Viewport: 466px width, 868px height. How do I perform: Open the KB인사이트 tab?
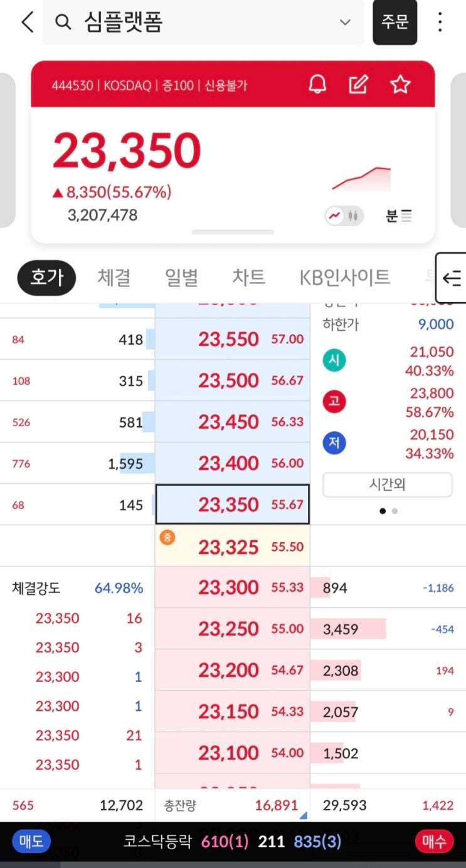click(344, 277)
